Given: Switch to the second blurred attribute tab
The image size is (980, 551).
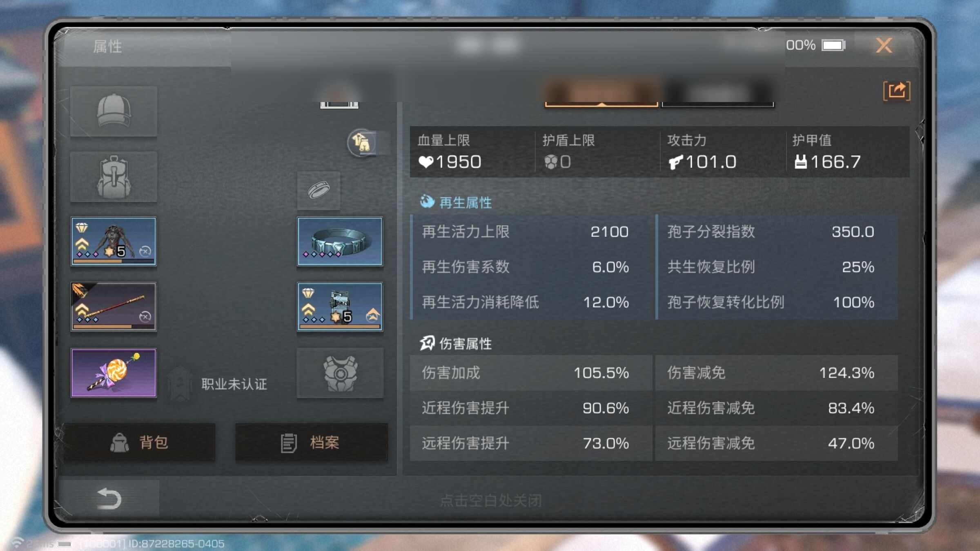Looking at the screenshot, I should pos(717,93).
